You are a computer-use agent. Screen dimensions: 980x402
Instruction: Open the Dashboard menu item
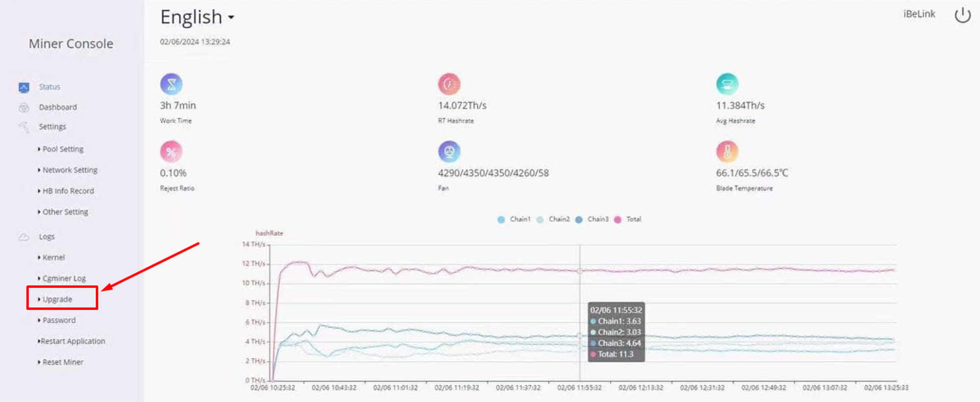click(58, 107)
